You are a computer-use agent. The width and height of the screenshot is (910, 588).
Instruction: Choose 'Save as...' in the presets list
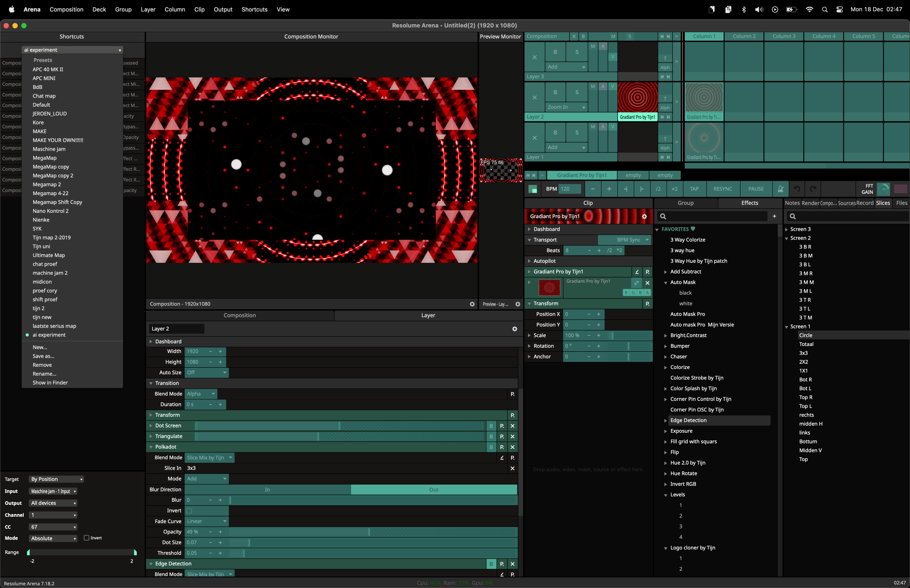point(43,356)
